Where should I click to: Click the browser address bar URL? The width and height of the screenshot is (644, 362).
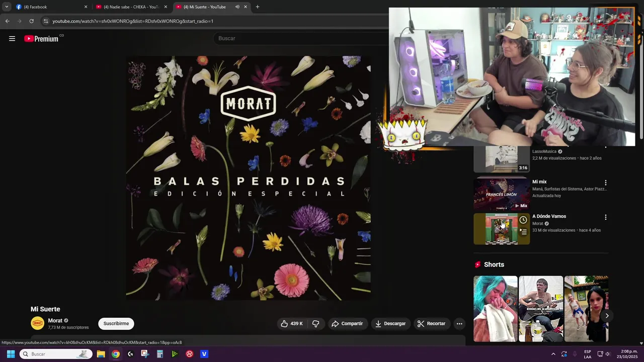[133, 21]
